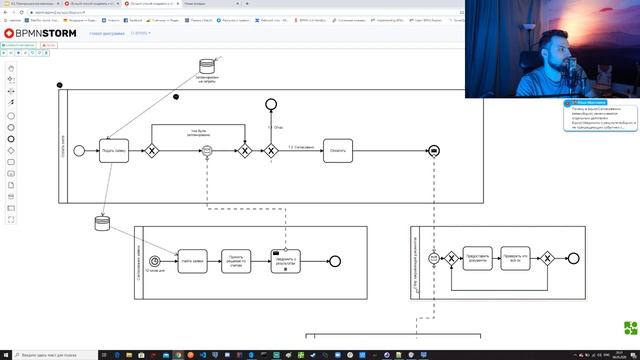The width and height of the screenshot is (640, 360).
Task: Open Chrome from the taskbar
Action: point(178,355)
